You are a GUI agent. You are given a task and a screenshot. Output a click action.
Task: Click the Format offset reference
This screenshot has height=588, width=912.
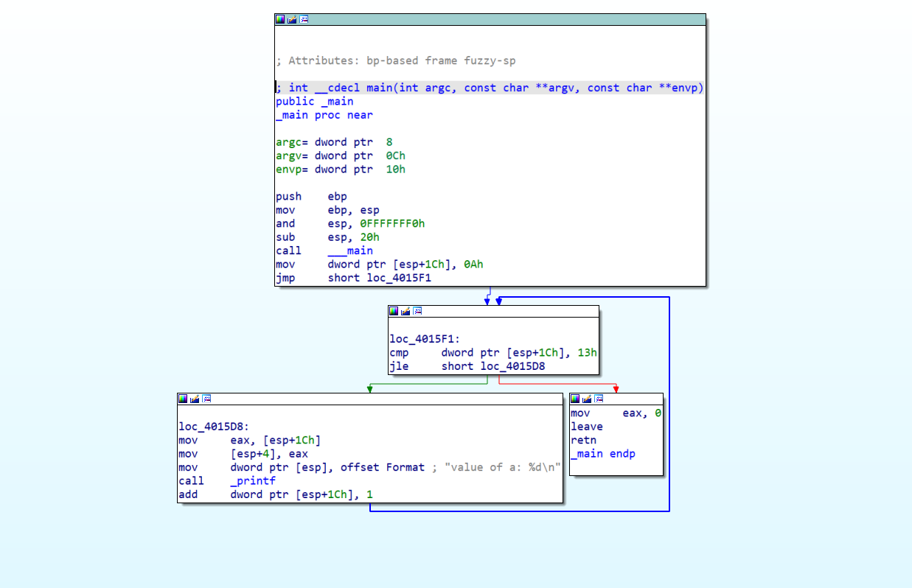405,466
